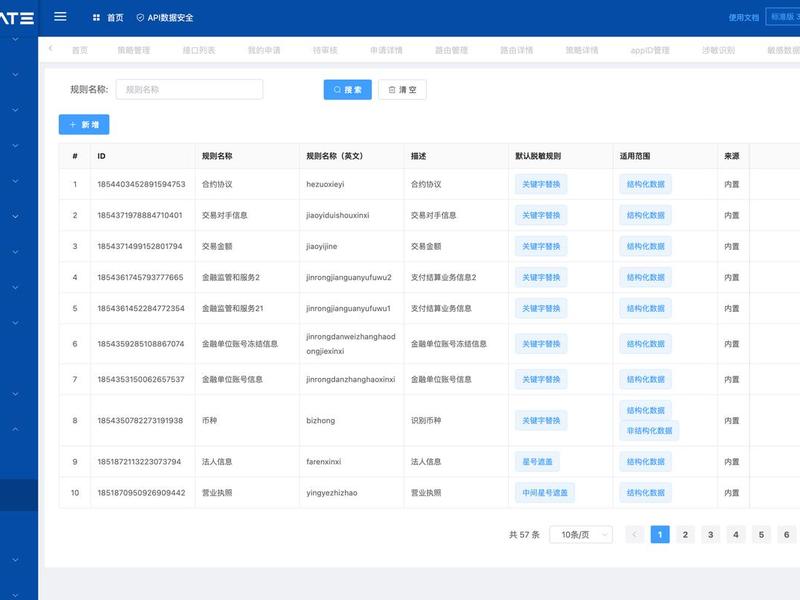The height and width of the screenshot is (600, 800).
Task: Click the 结构化数据 tag in 交易金额 row
Action: (x=645, y=246)
